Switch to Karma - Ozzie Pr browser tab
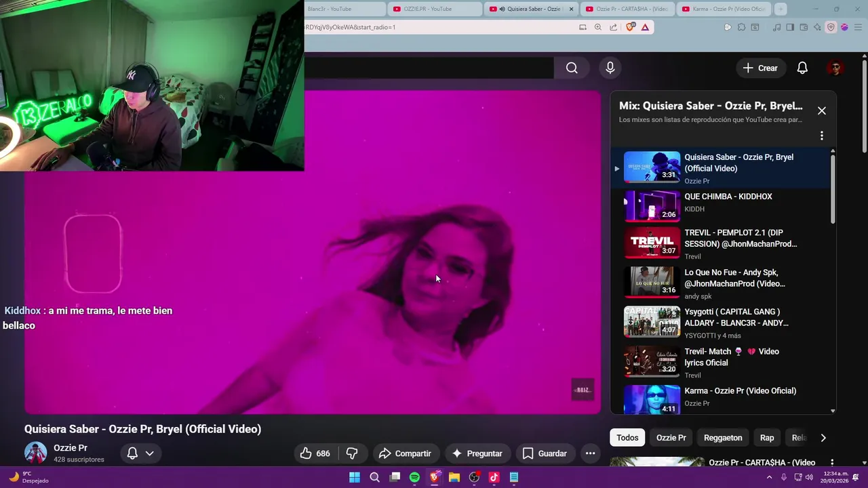Screen dimensions: 868x488 (724, 9)
